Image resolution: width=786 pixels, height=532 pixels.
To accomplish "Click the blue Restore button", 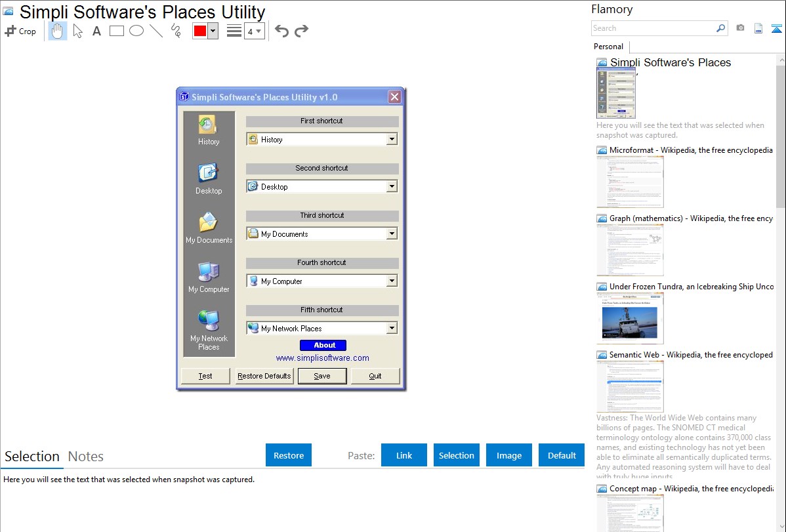I will click(289, 455).
